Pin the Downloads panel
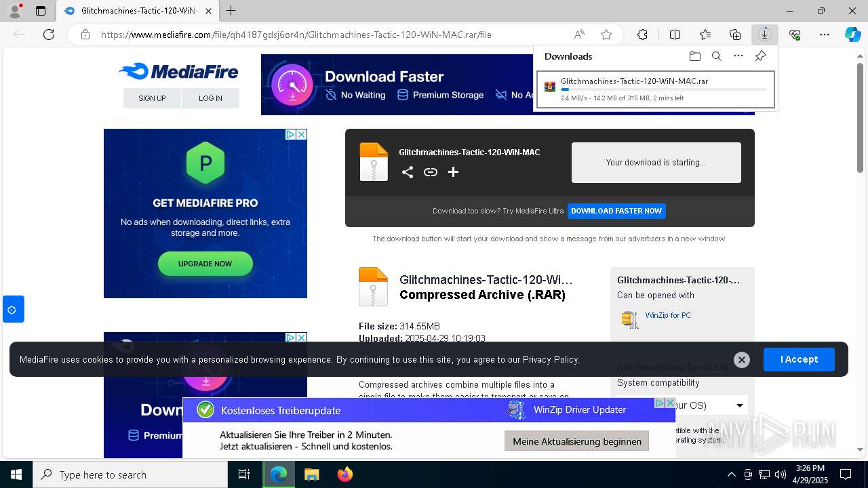The height and width of the screenshot is (488, 868). (x=760, y=56)
